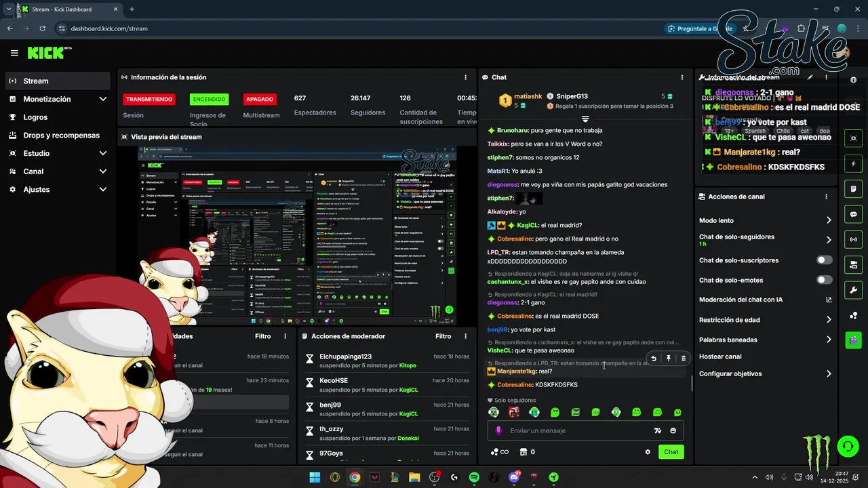Screen dimensions: 868x488
Task: Delete Manjarate1kg's message with the trash icon
Action: (x=683, y=359)
